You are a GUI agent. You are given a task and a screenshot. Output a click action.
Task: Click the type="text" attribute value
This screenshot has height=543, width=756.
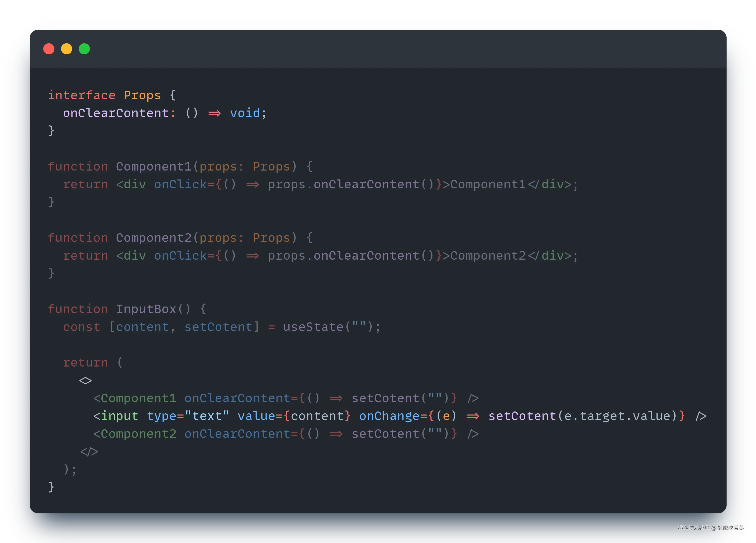tap(207, 416)
